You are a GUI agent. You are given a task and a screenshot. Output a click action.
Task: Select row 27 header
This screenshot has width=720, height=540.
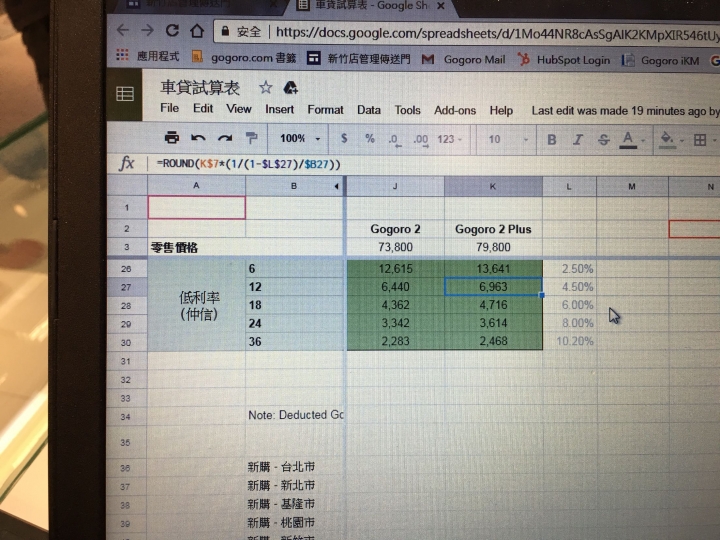coord(127,287)
